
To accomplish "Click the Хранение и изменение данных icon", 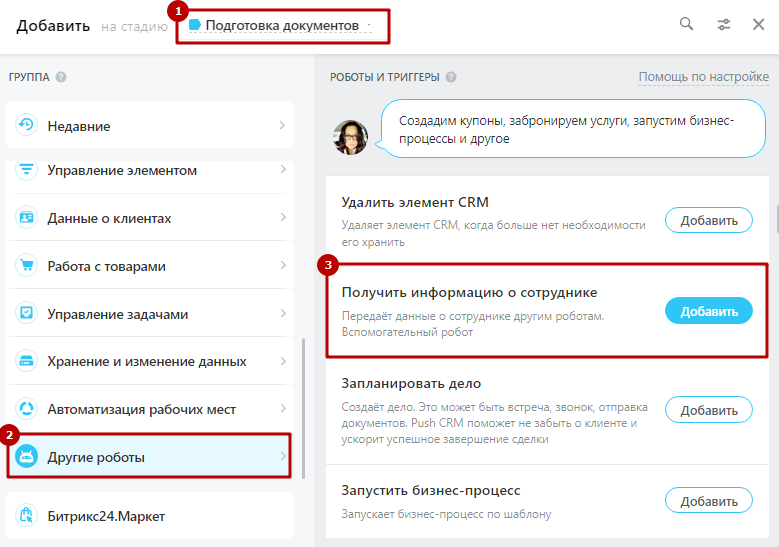I will point(26,361).
